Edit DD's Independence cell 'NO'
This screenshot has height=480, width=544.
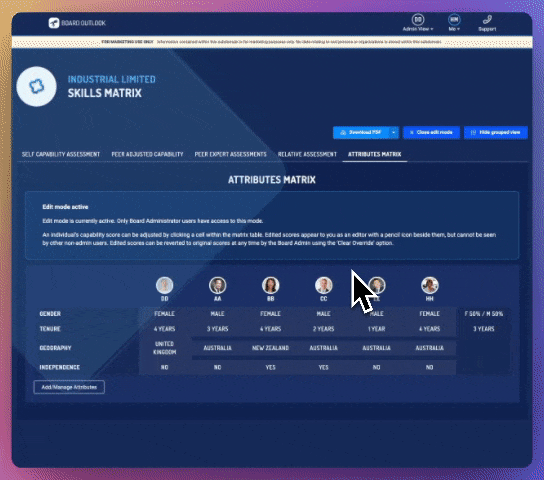(x=164, y=367)
